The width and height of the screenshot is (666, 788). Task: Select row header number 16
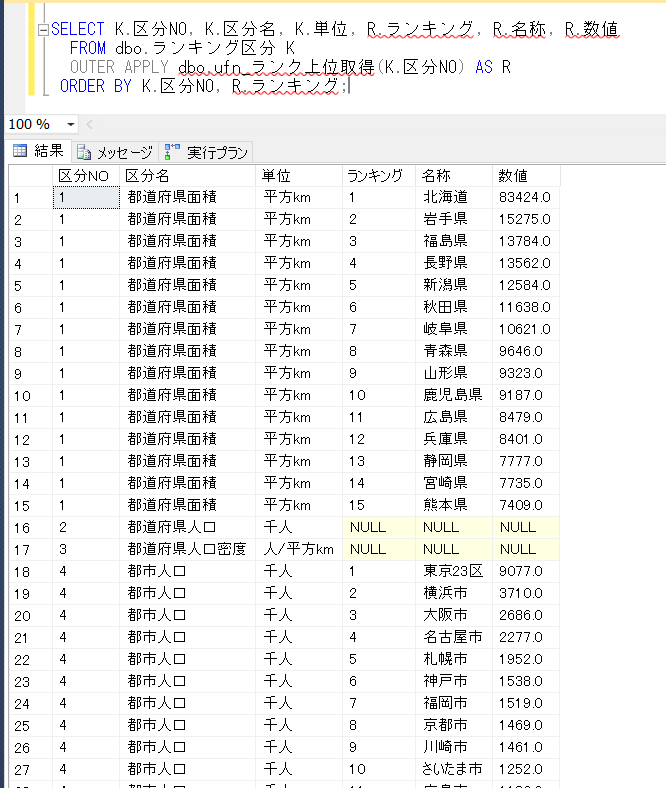click(x=31, y=528)
